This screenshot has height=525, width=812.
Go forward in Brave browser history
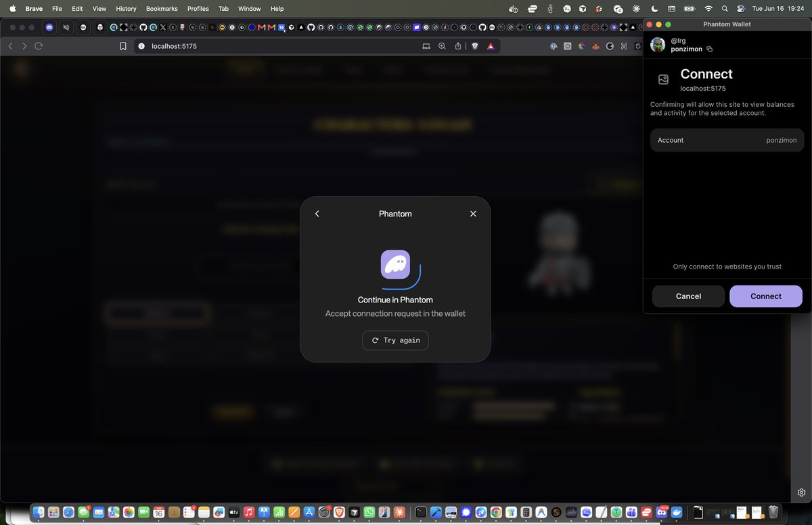point(24,46)
